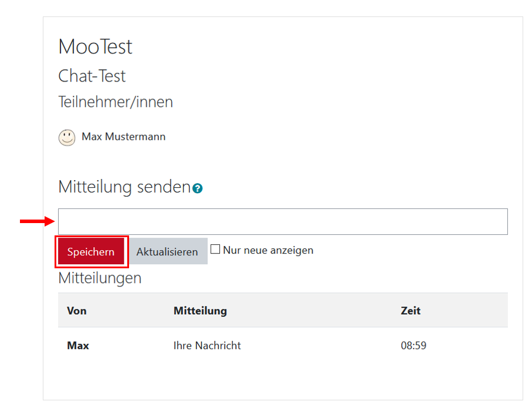Enable the Nur neue anzeigen checkbox
This screenshot has height=408, width=532.
(x=215, y=249)
